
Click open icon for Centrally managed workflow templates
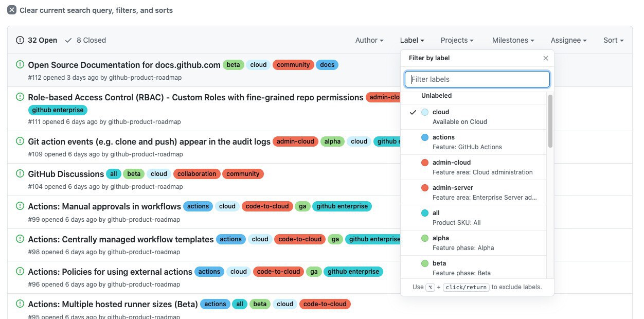coord(20,239)
